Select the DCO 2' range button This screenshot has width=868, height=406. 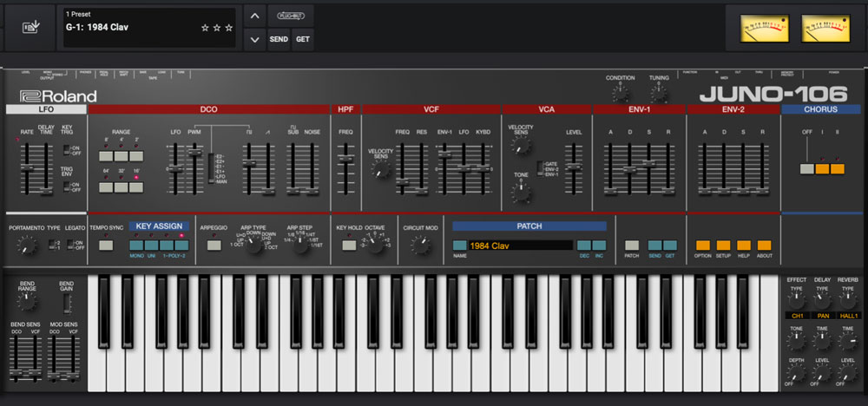[x=136, y=156]
